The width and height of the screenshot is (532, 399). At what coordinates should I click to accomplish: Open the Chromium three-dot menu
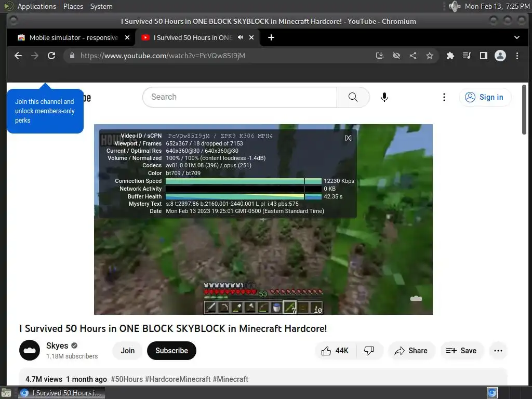point(517,56)
